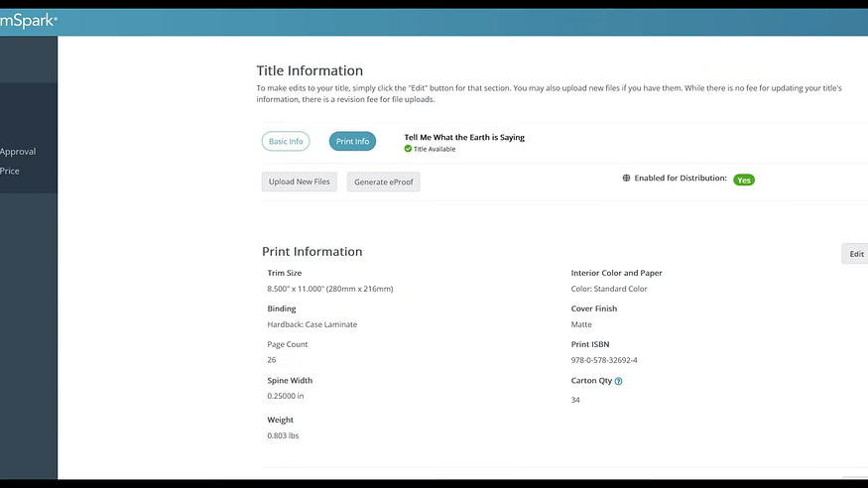The height and width of the screenshot is (488, 868).
Task: Click the Page Count label
Action: (288, 344)
